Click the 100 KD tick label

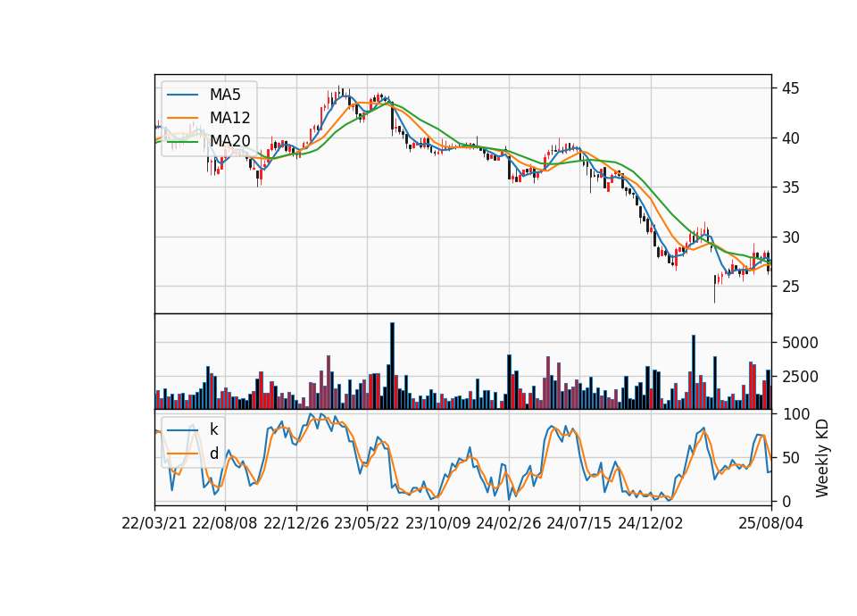tap(795, 414)
